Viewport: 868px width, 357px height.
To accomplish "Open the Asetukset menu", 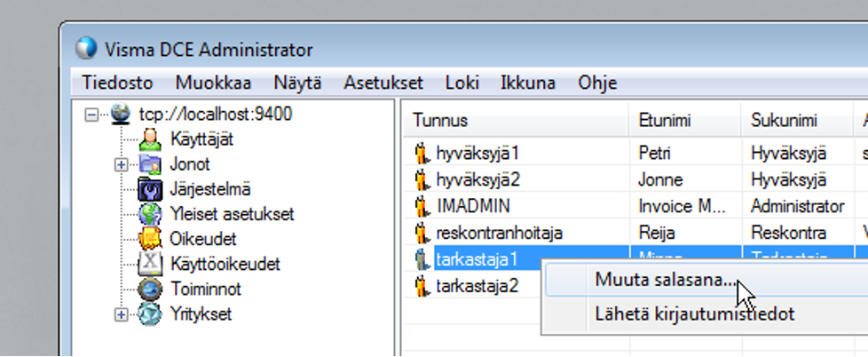I will (x=383, y=83).
